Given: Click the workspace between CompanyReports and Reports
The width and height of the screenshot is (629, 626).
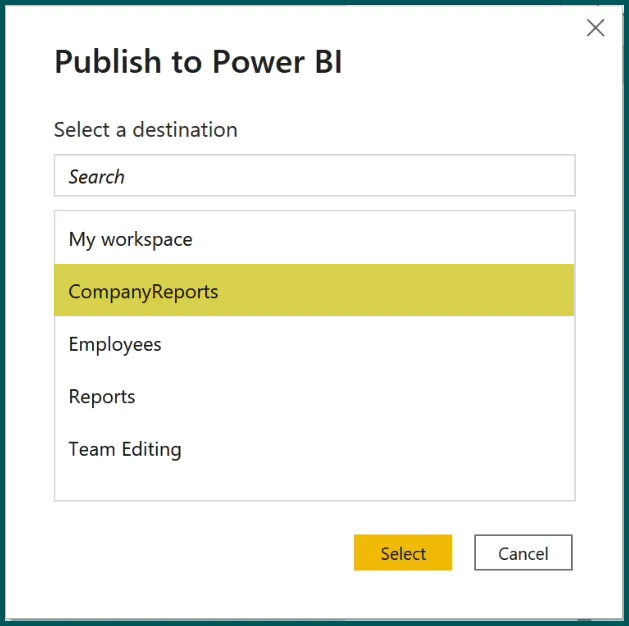Looking at the screenshot, I should [115, 344].
